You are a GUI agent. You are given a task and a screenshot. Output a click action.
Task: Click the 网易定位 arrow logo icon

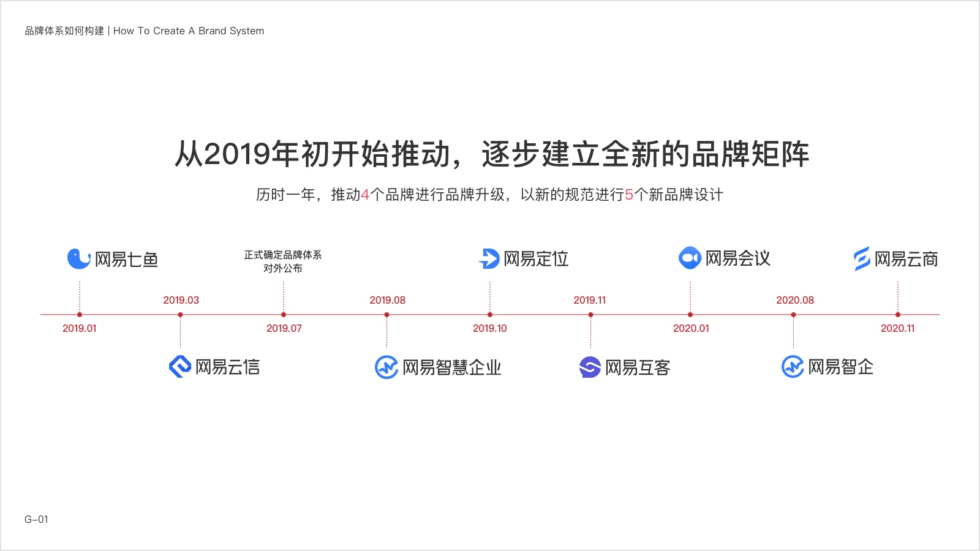(489, 258)
